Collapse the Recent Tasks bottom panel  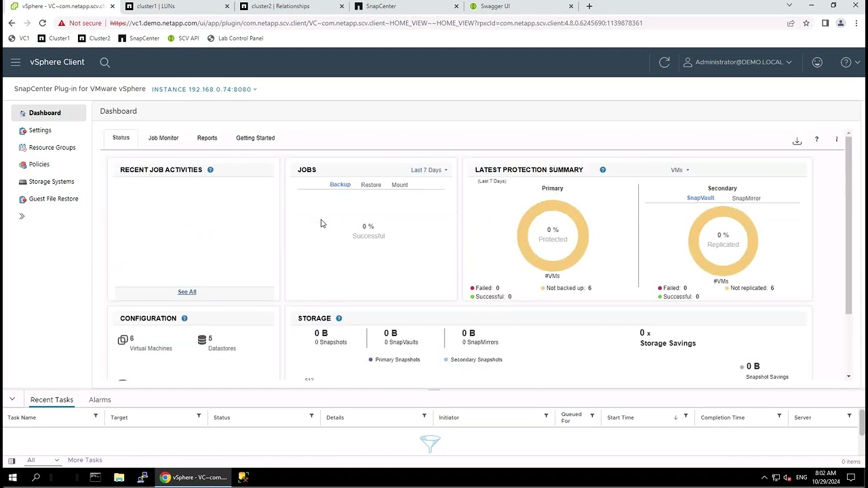(x=12, y=399)
